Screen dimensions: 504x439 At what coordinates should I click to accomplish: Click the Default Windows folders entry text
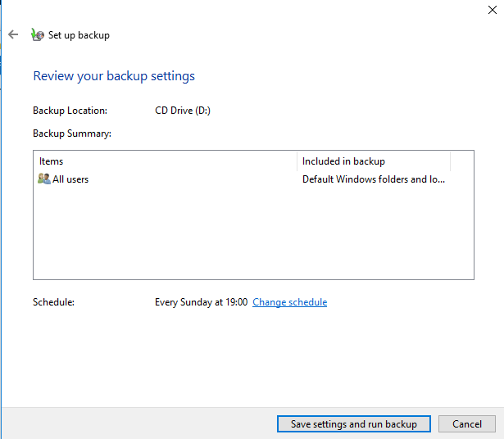point(374,179)
